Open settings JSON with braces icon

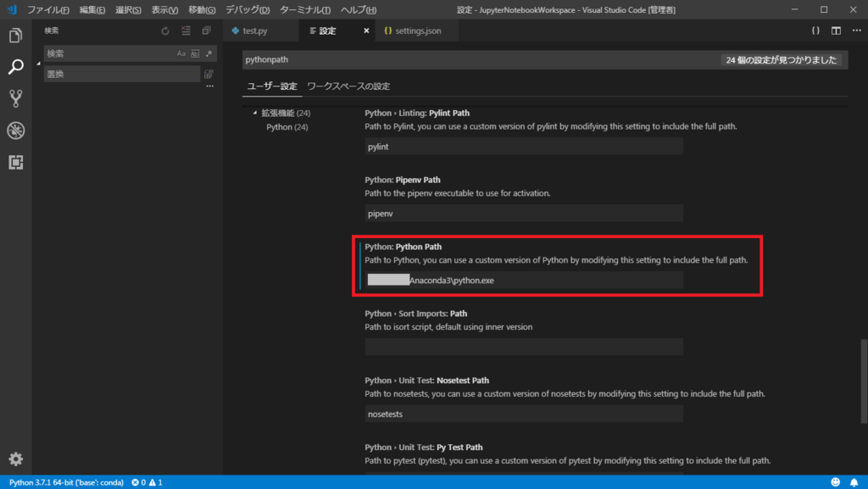click(815, 31)
